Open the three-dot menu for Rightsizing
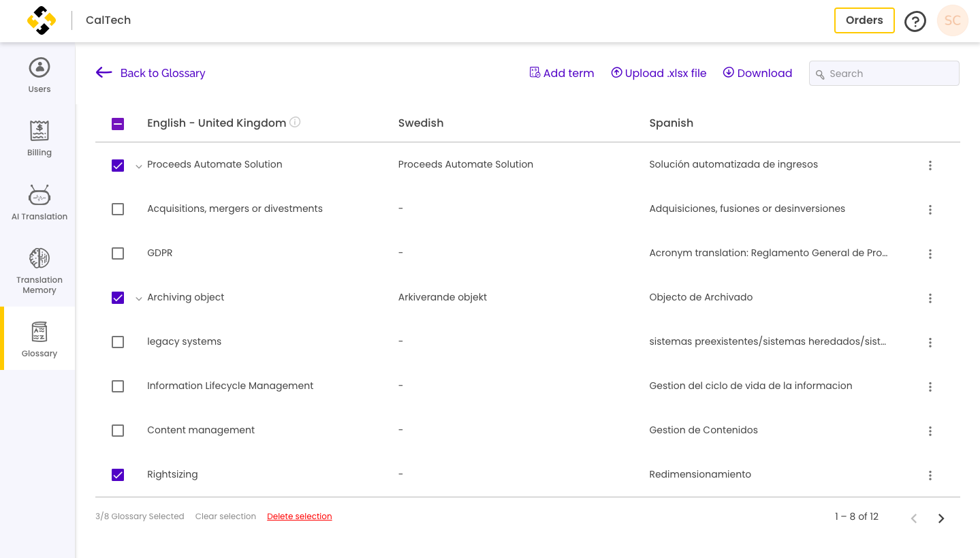 (930, 476)
